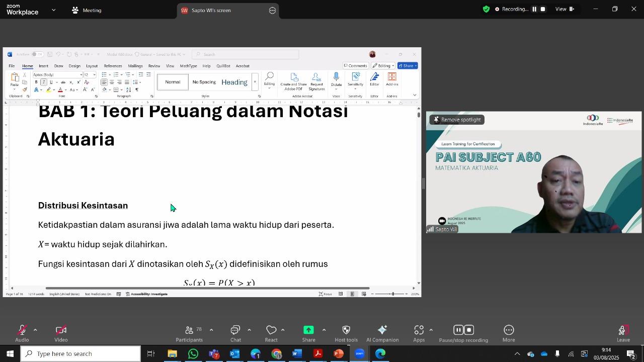The image size is (644, 362).
Task: Open the File tab in Word
Action: 12,66
